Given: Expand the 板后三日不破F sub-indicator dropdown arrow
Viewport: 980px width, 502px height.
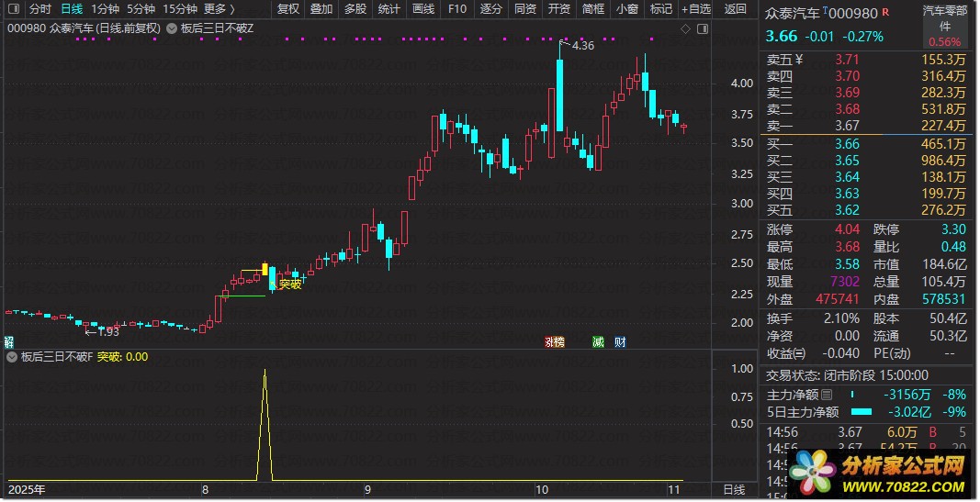Looking at the screenshot, I should pyautogui.click(x=11, y=357).
